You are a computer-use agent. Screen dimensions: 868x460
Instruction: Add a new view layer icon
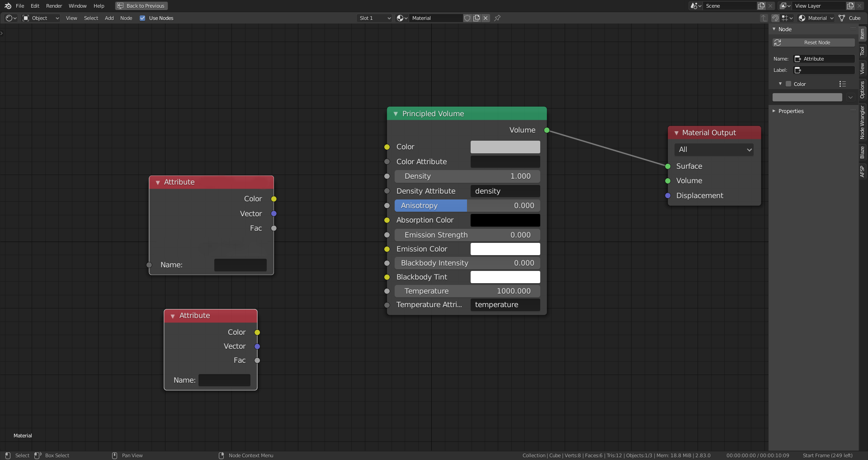coord(850,6)
